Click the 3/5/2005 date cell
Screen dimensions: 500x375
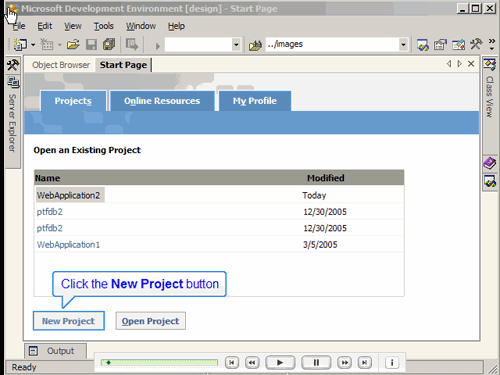pyautogui.click(x=320, y=245)
